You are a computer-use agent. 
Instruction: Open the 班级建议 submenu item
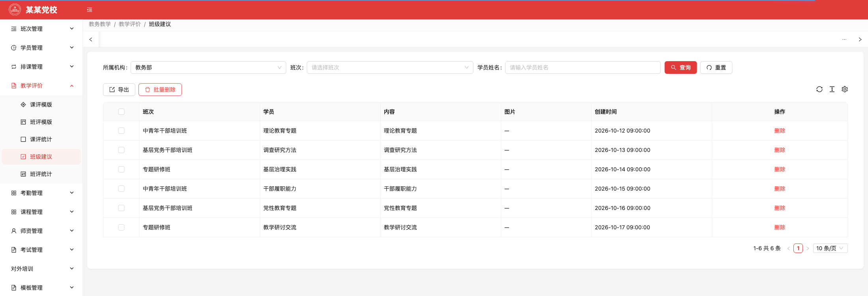click(41, 157)
